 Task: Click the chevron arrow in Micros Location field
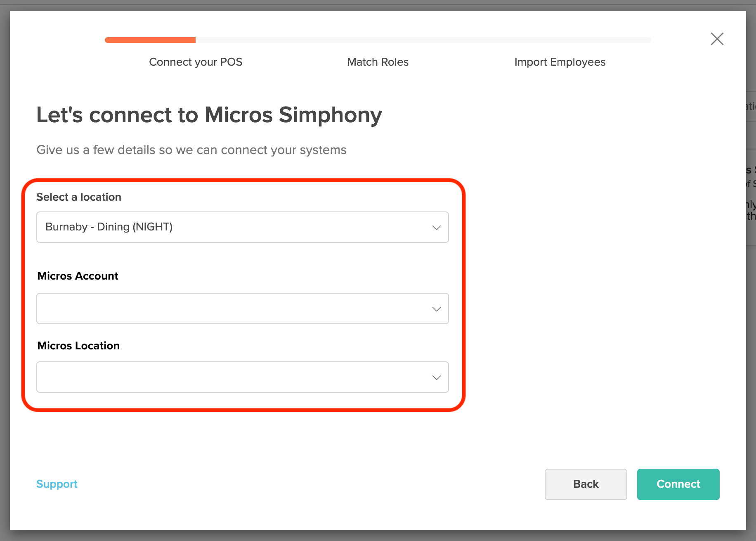[x=436, y=377]
